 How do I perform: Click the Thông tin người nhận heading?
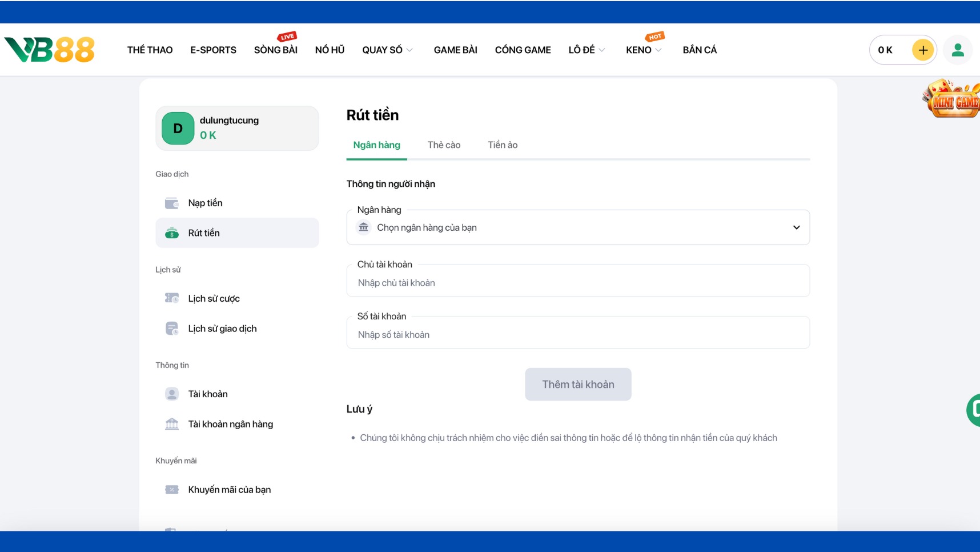(391, 184)
